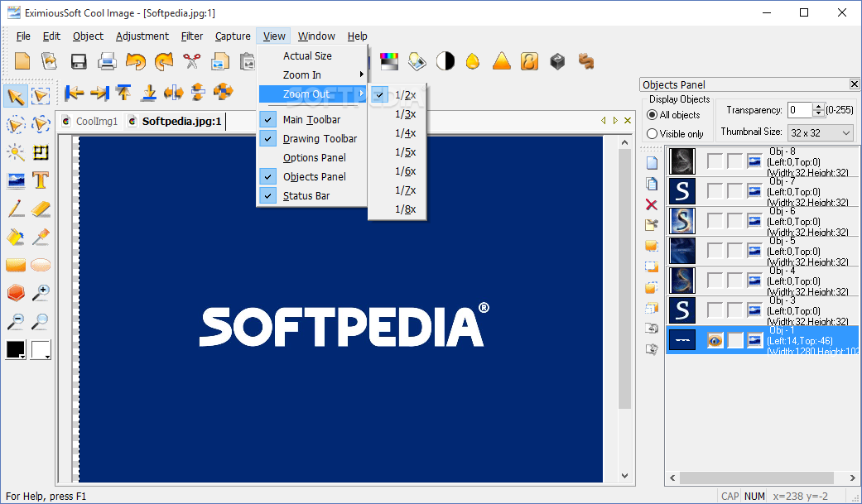Click new object page icon in Objects Panel
The width and height of the screenshot is (862, 504).
(652, 163)
